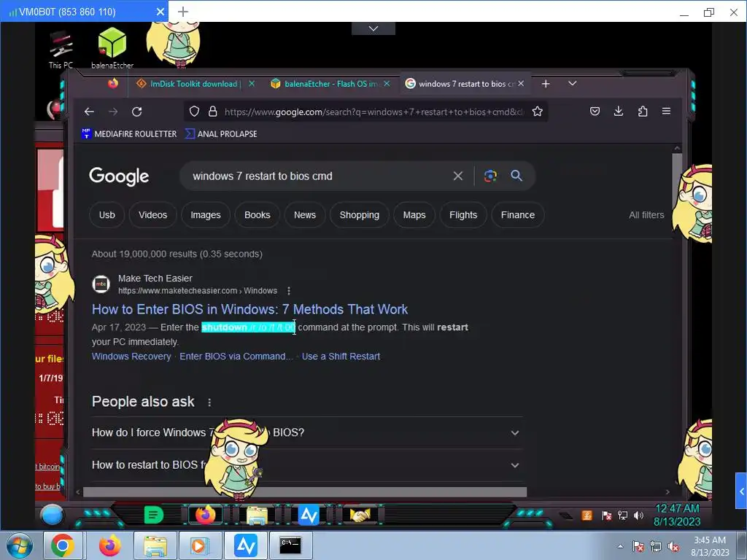Filter results by Videos
This screenshot has height=560, width=747.
point(153,215)
